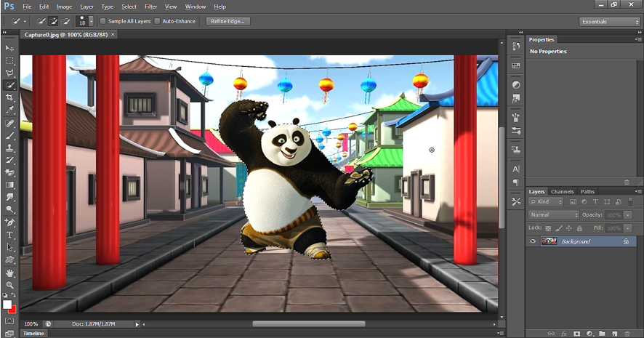Hide the Background layer with eye icon
The image size is (644, 338).
click(x=533, y=241)
